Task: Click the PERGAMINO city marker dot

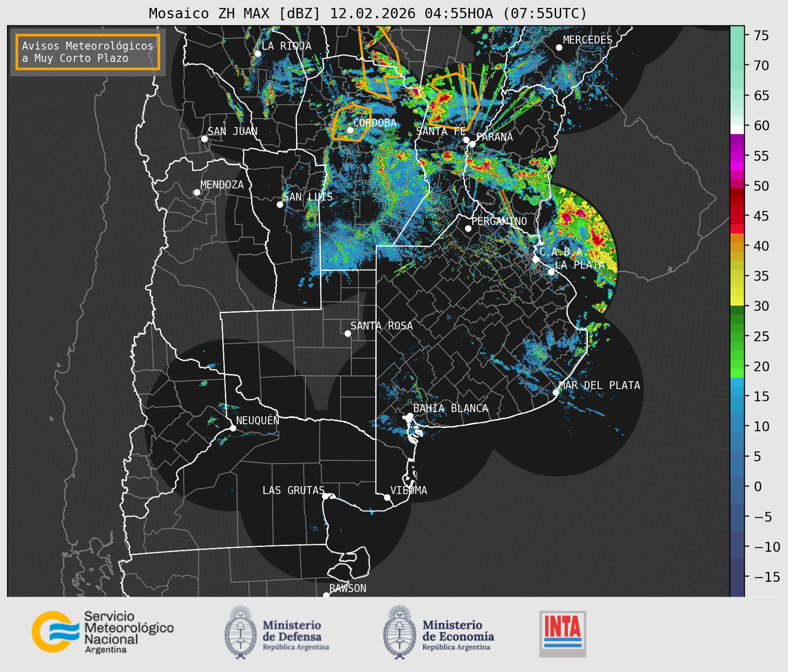Action: click(468, 229)
